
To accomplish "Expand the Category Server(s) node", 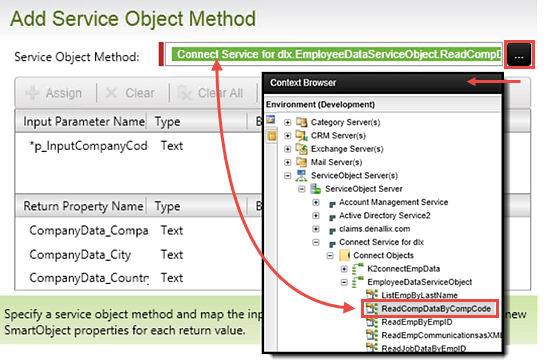I will pyautogui.click(x=288, y=122).
